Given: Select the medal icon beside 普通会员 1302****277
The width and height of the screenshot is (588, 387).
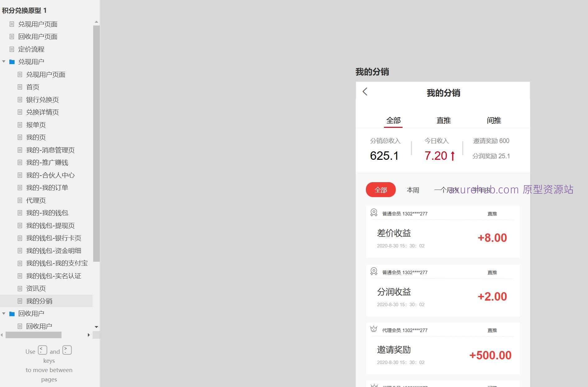Looking at the screenshot, I should pyautogui.click(x=373, y=213).
